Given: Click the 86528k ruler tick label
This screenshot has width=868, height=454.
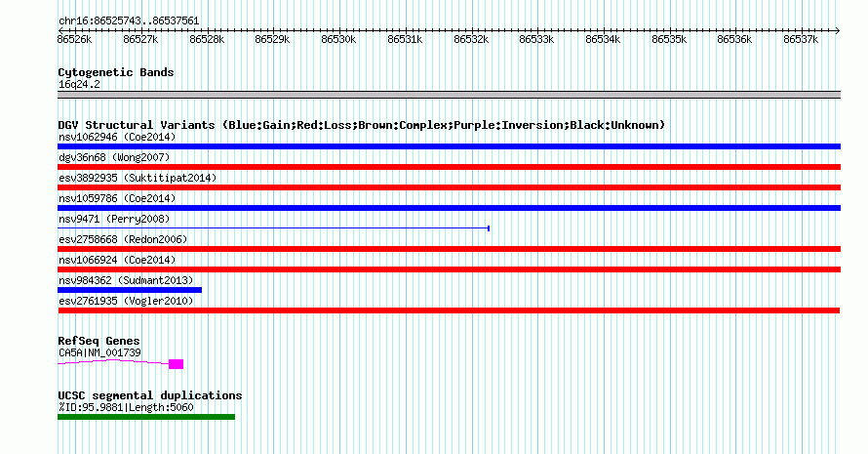Looking at the screenshot, I should pyautogui.click(x=207, y=39).
